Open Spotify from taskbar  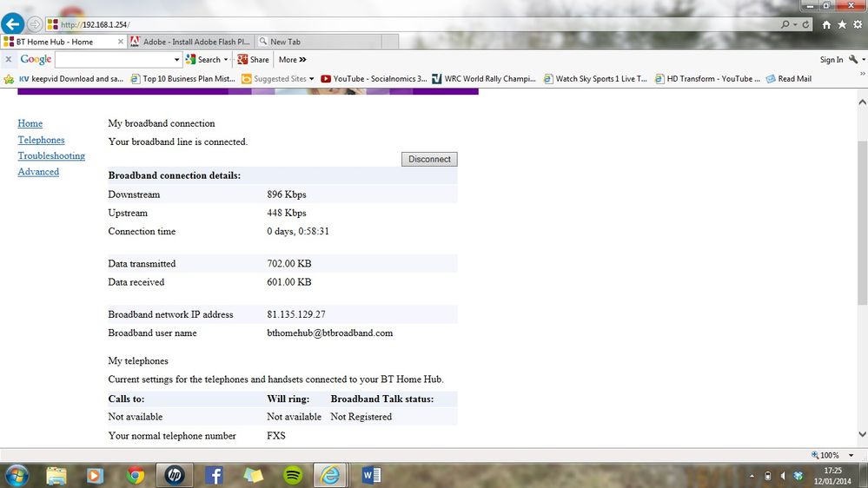click(293, 475)
